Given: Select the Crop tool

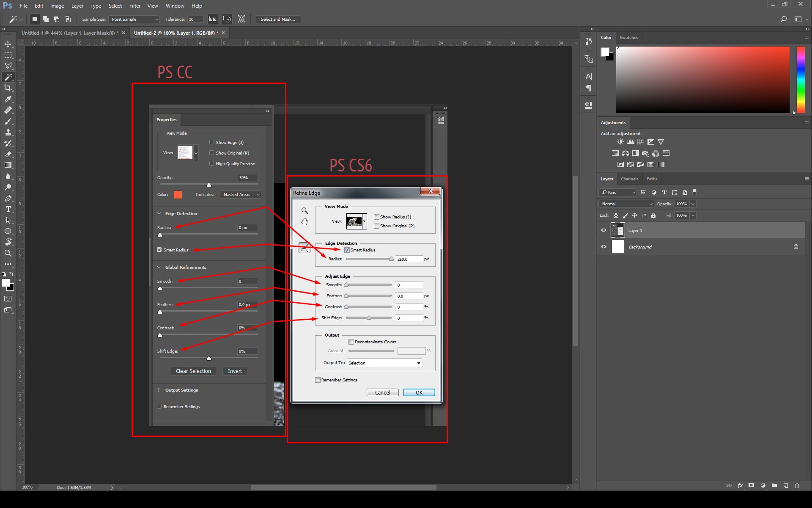Looking at the screenshot, I should click(8, 88).
